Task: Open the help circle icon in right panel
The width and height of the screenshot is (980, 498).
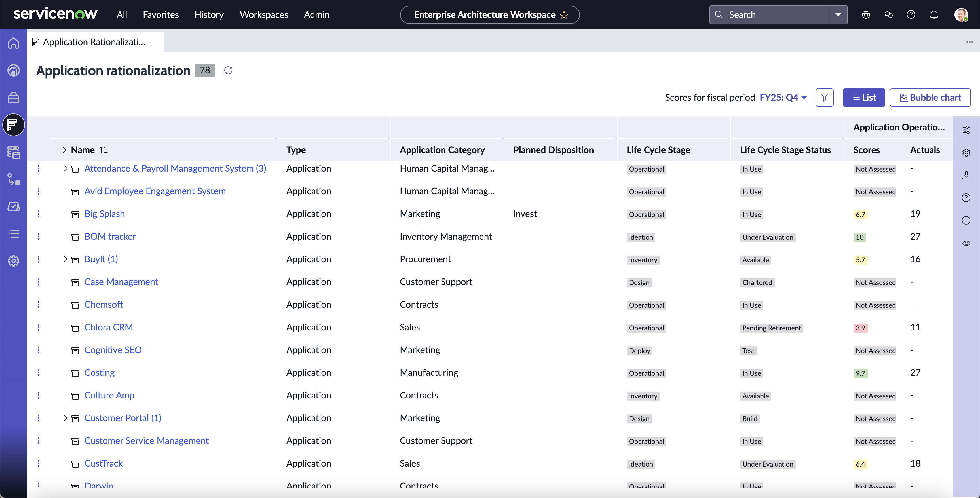Action: tap(966, 198)
